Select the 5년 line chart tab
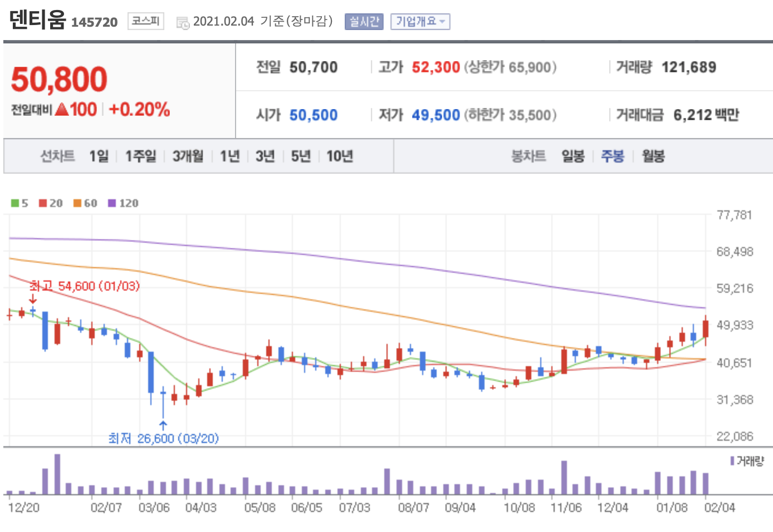 (x=301, y=156)
